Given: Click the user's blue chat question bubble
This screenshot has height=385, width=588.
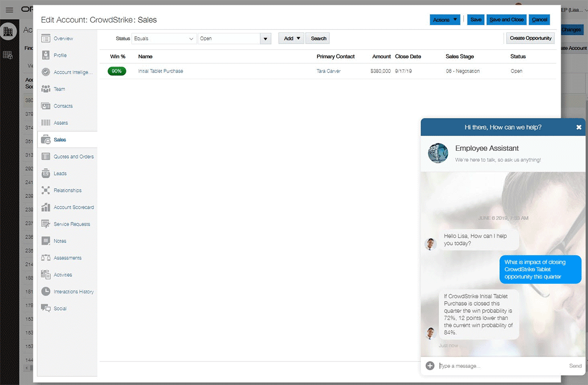Looking at the screenshot, I should pos(540,269).
